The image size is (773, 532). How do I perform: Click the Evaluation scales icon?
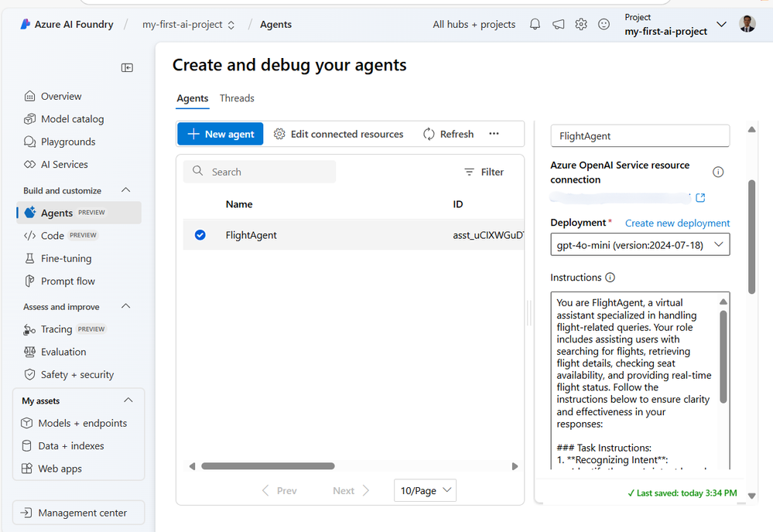tap(29, 352)
